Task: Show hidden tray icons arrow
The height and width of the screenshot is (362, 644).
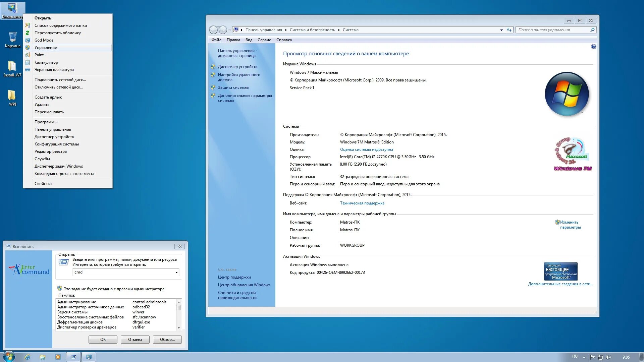Action: [584, 357]
